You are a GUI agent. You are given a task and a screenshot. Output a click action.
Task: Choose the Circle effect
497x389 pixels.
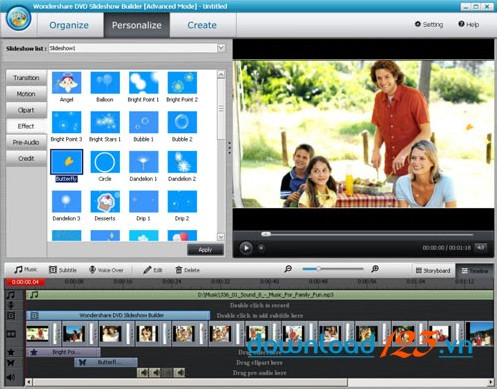[x=105, y=162]
